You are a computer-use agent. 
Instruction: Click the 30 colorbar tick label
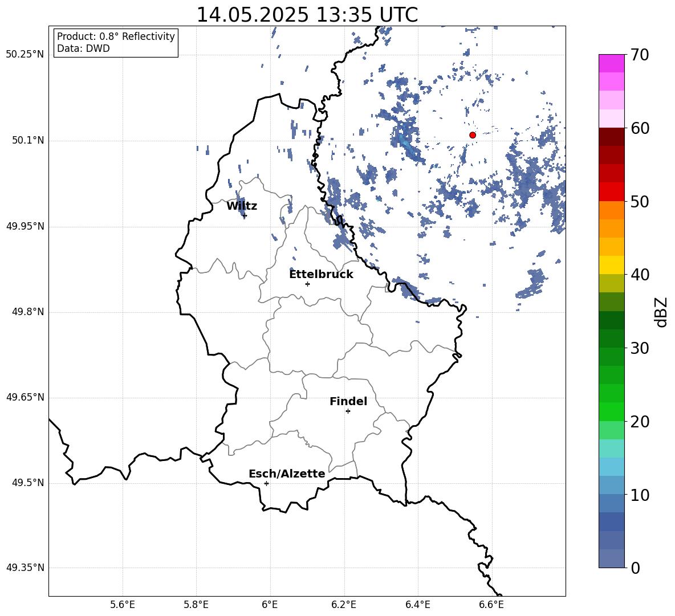tap(640, 348)
